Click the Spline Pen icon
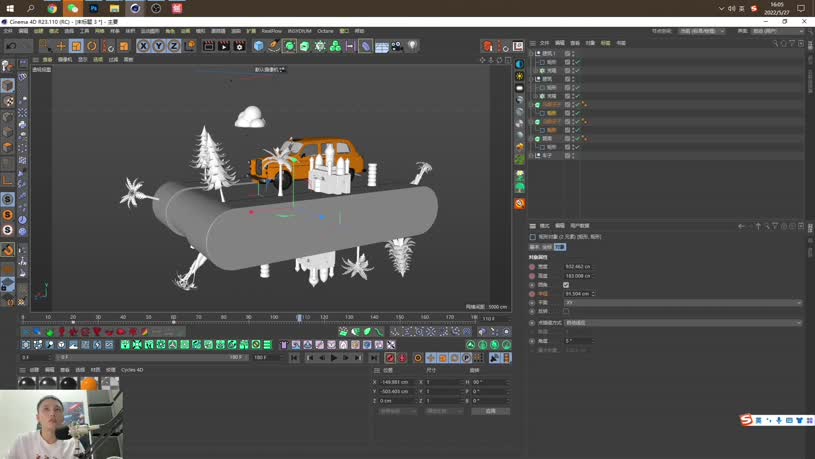The height and width of the screenshot is (459, 815). click(274, 46)
